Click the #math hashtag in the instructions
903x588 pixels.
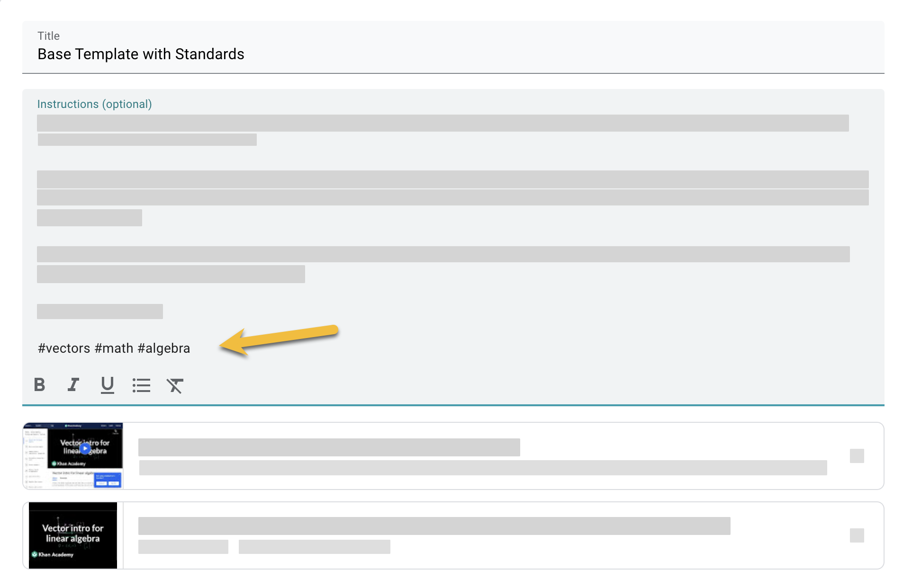click(114, 348)
